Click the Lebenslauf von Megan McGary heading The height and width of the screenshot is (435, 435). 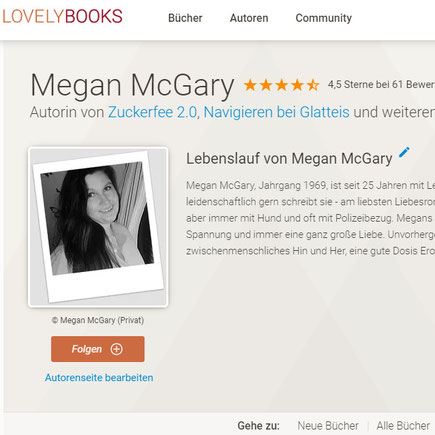pos(289,159)
